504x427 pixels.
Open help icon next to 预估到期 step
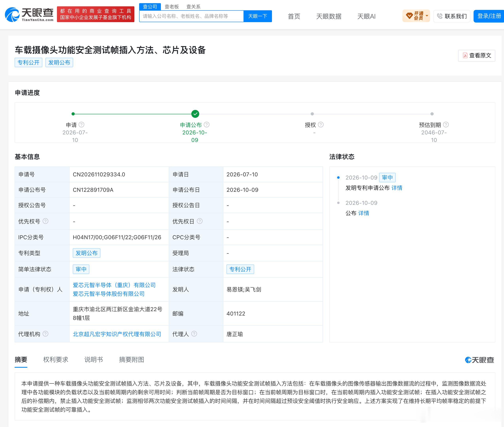pyautogui.click(x=446, y=125)
